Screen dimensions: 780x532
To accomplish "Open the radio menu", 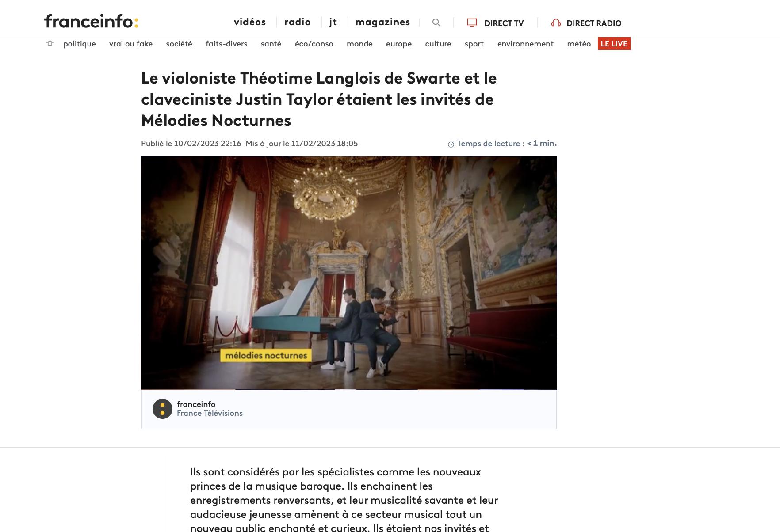I will tap(298, 22).
